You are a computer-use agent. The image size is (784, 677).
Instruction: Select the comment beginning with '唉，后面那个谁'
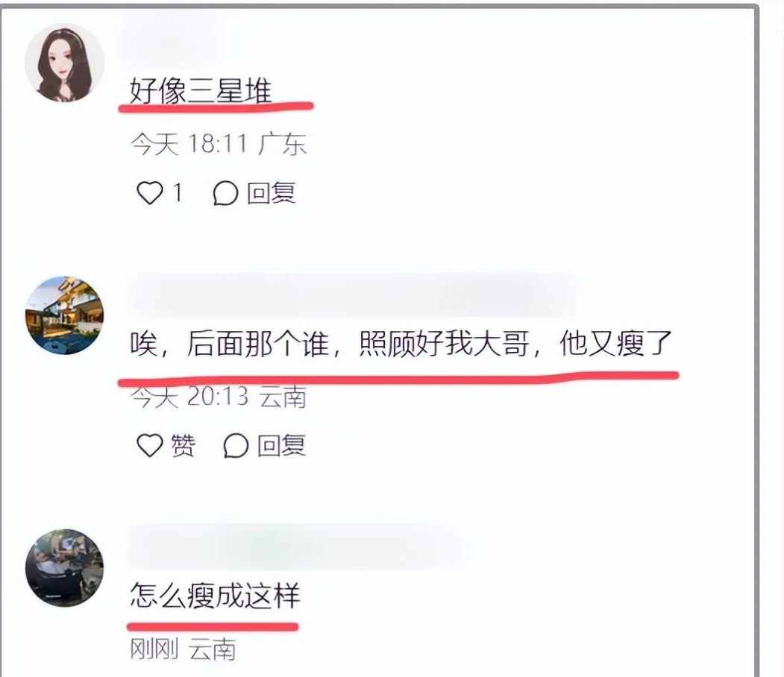401,343
